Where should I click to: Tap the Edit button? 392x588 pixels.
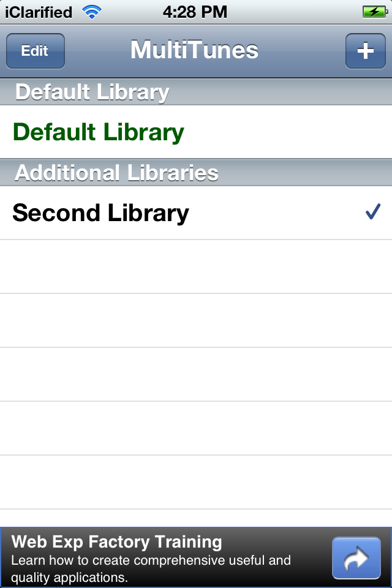click(35, 51)
